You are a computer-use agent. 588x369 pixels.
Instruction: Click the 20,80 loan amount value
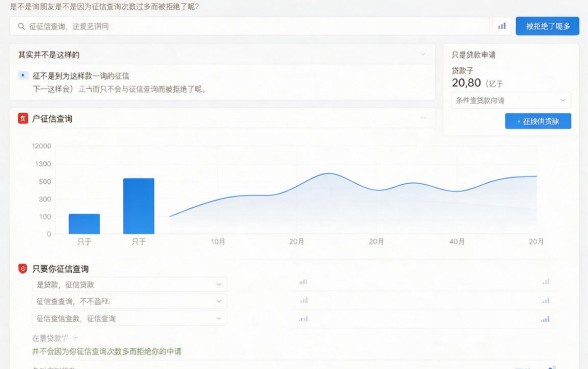466,83
